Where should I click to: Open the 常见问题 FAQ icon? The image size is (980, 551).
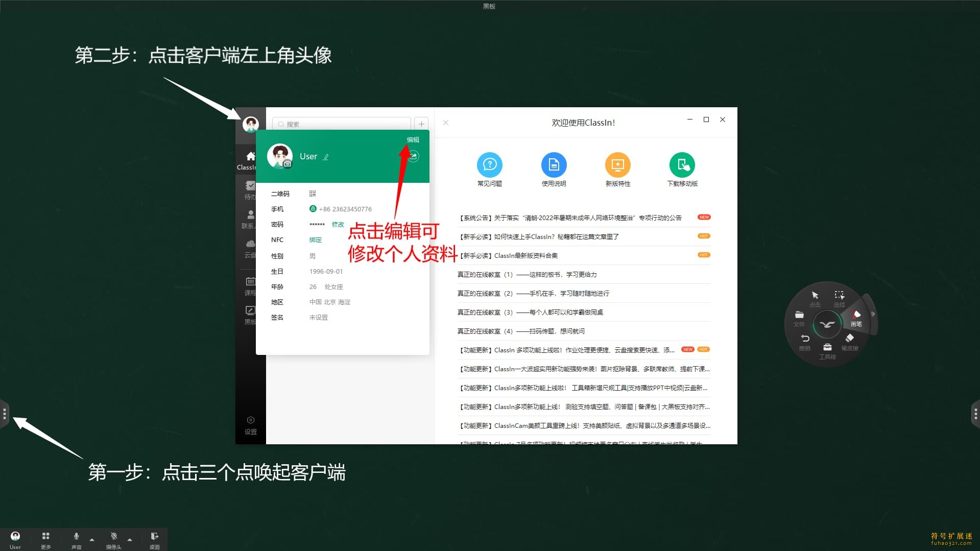489,164
